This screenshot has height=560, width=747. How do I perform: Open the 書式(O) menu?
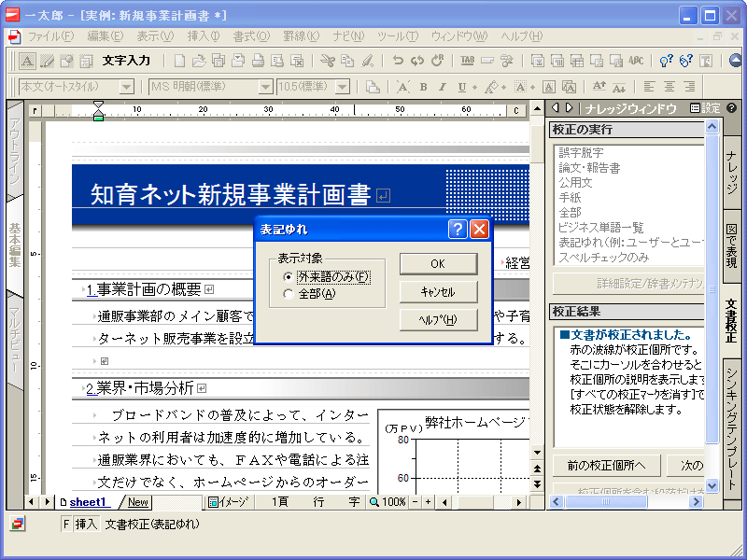point(251,36)
